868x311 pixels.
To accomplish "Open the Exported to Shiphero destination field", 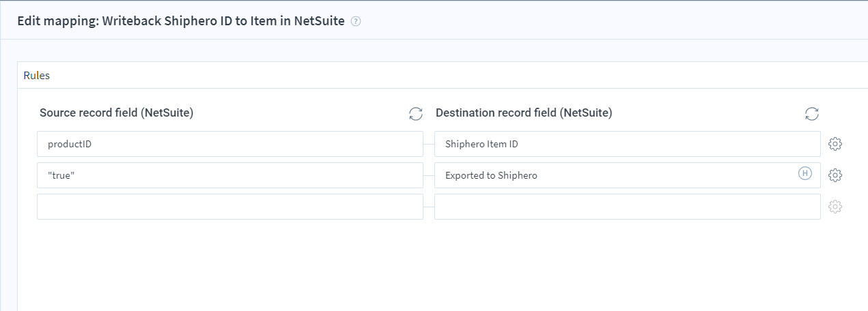I will click(x=615, y=175).
